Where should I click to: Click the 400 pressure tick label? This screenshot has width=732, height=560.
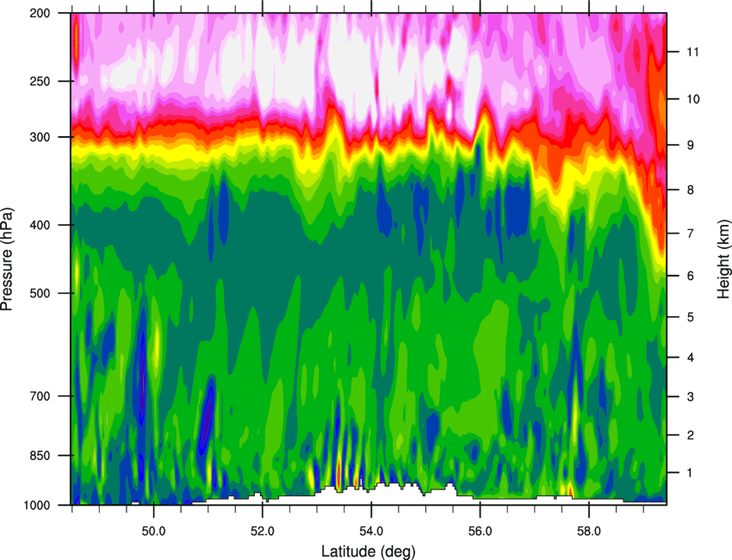coord(40,225)
